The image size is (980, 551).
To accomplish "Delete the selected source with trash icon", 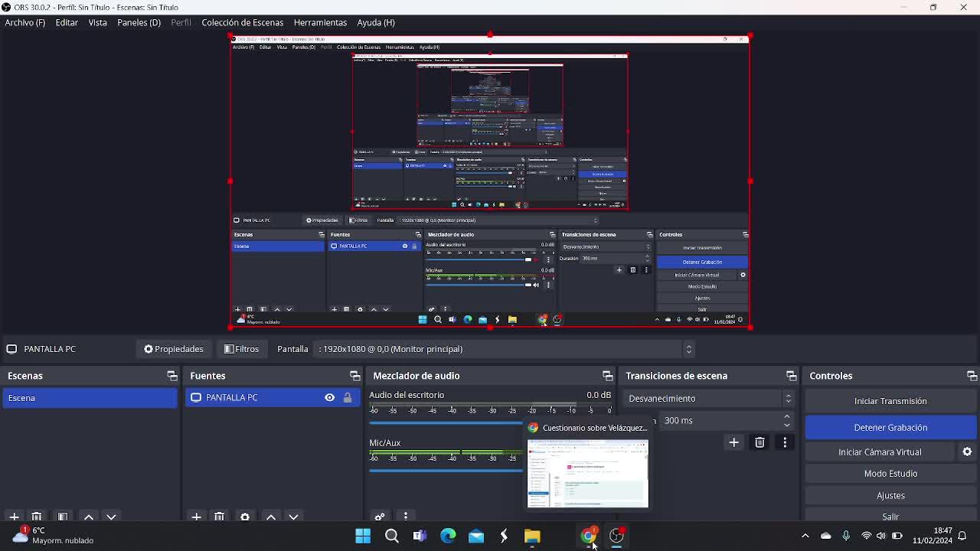I will pyautogui.click(x=219, y=517).
